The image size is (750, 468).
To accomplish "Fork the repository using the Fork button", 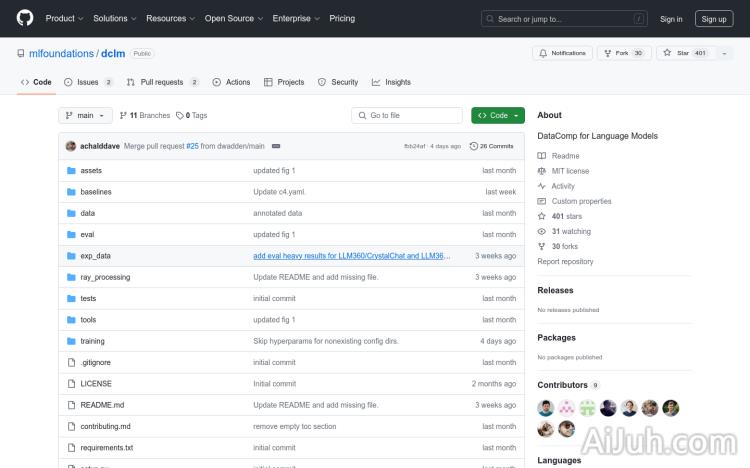I will click(x=620, y=53).
